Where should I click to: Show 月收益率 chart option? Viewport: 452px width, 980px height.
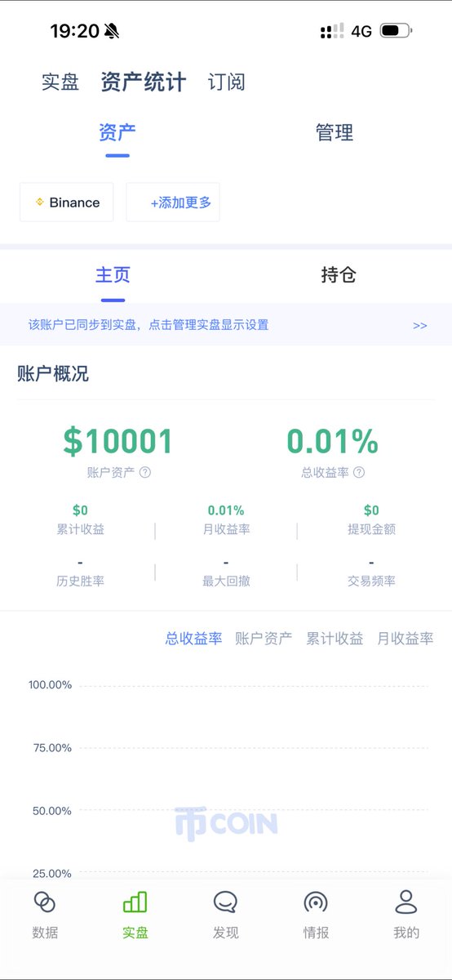405,639
